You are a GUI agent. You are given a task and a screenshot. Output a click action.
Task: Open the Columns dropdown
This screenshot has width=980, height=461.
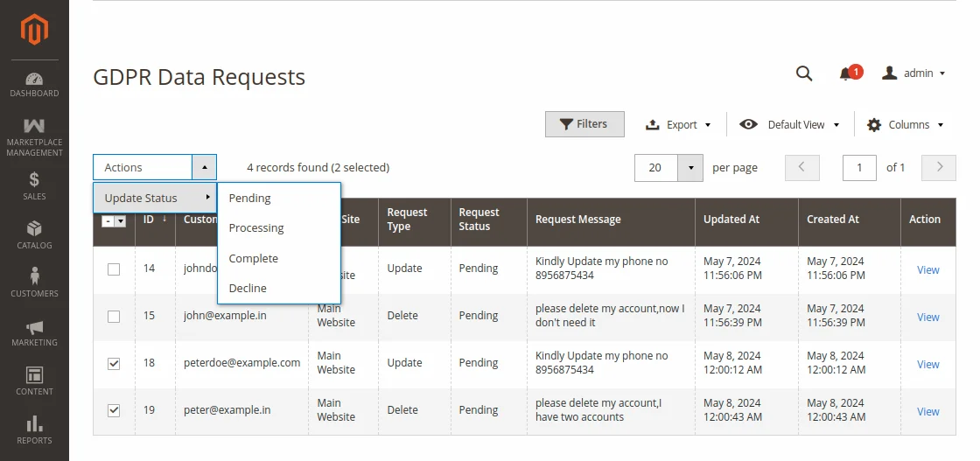tap(905, 125)
